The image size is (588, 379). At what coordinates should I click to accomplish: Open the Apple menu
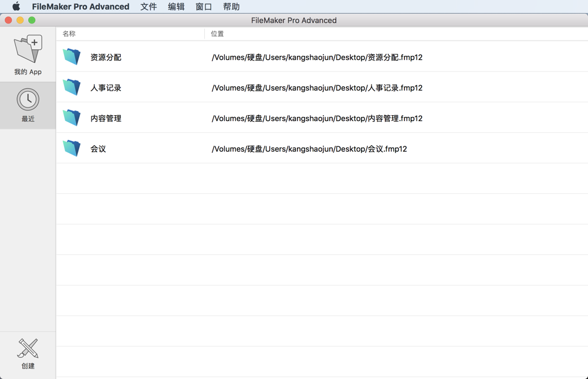point(16,6)
